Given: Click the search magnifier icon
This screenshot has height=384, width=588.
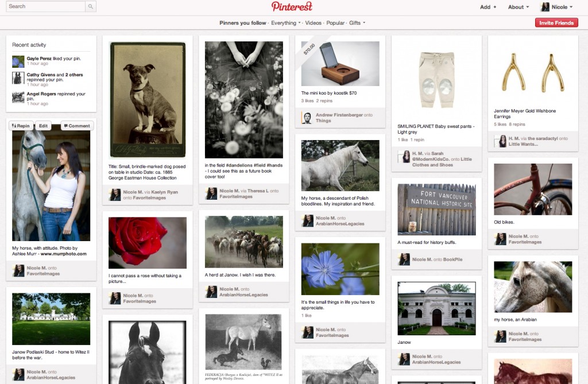Looking at the screenshot, I should 90,6.
